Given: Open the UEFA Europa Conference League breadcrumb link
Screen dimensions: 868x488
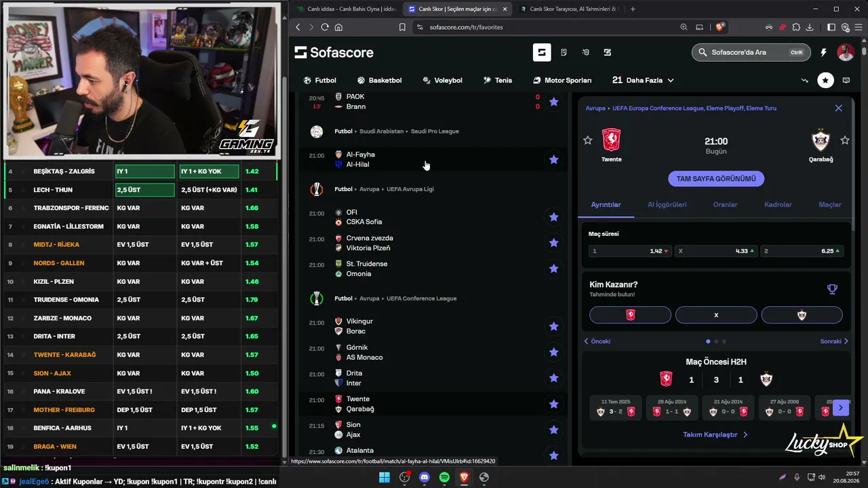Looking at the screenshot, I should pyautogui.click(x=694, y=108).
